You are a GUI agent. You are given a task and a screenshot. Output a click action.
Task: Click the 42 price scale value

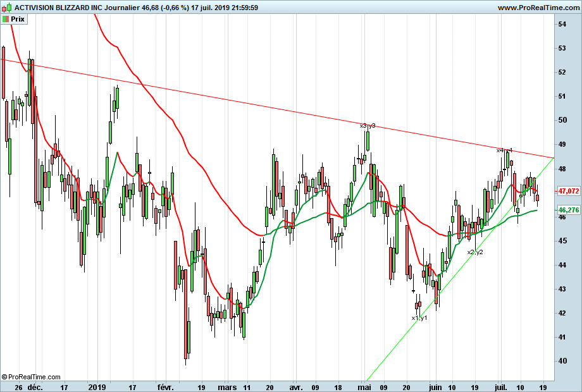(x=562, y=313)
